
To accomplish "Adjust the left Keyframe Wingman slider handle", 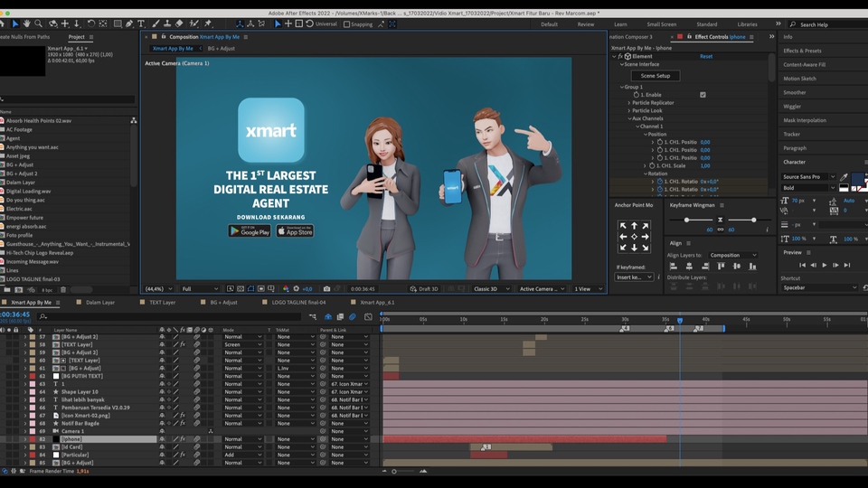I will (686, 220).
